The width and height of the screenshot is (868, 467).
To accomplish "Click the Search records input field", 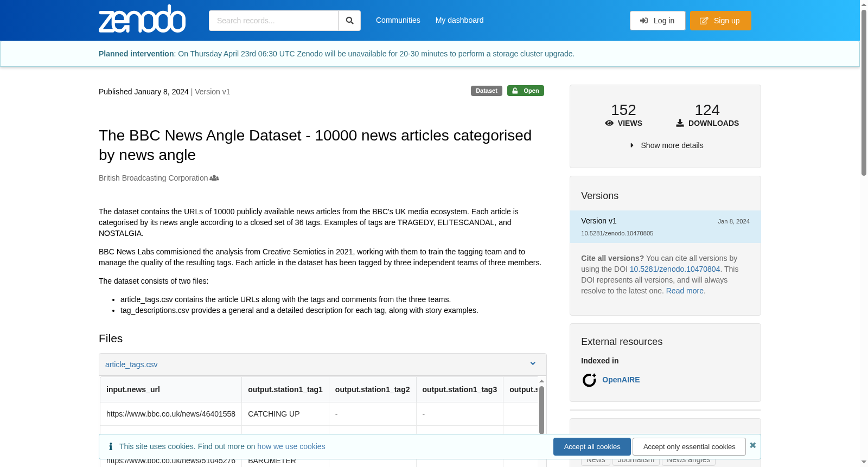I will [x=273, y=21].
